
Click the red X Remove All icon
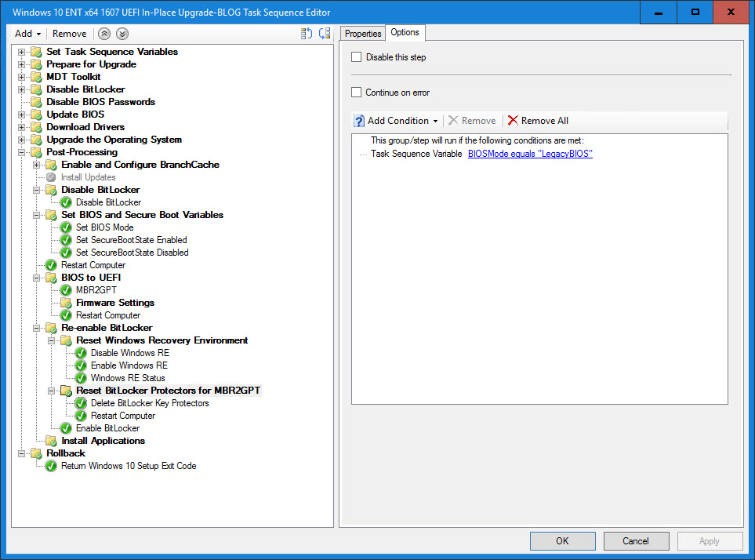pos(513,121)
